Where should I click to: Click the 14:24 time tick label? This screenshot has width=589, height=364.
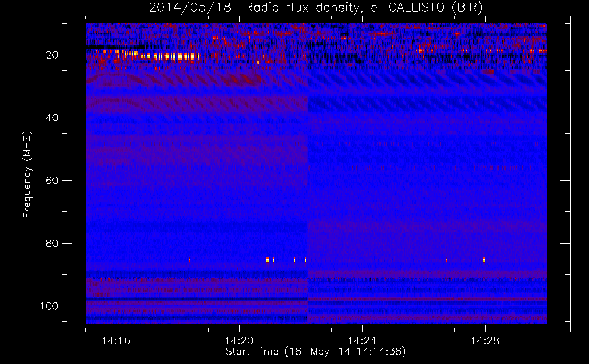tap(362, 341)
